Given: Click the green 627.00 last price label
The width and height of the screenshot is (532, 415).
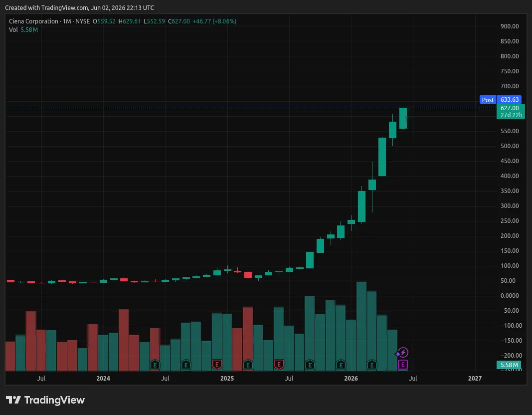Looking at the screenshot, I should [509, 108].
